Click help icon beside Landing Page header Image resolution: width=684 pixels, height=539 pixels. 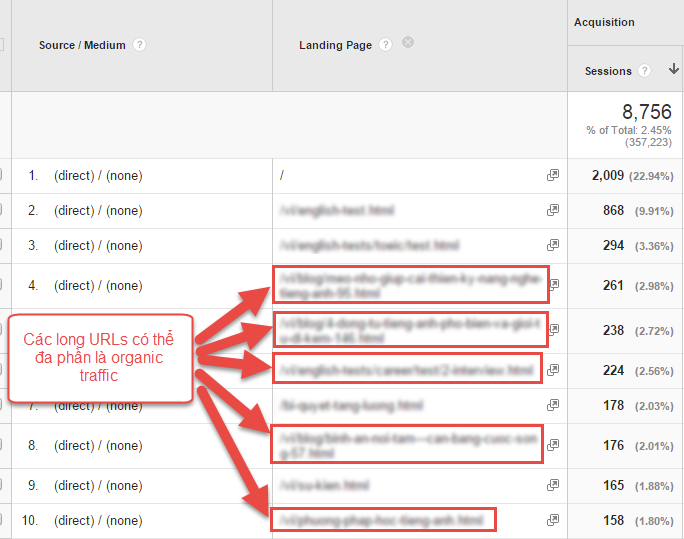click(385, 44)
